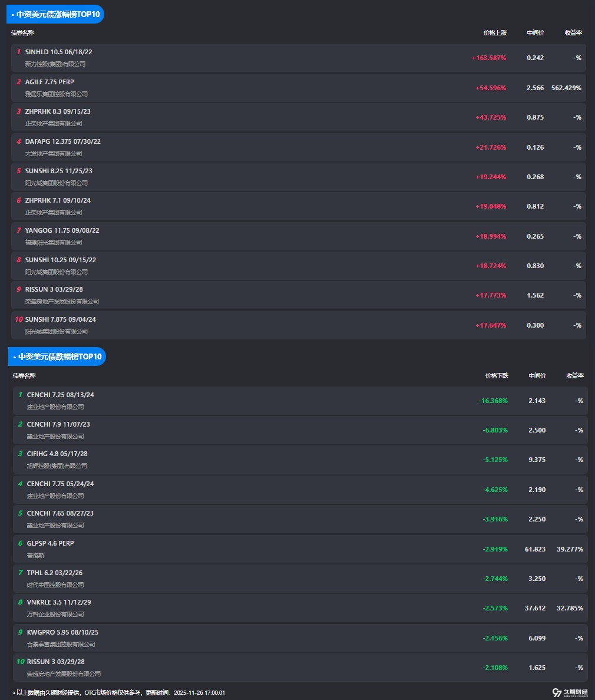Click the +163.587% price gain value

tap(488, 58)
